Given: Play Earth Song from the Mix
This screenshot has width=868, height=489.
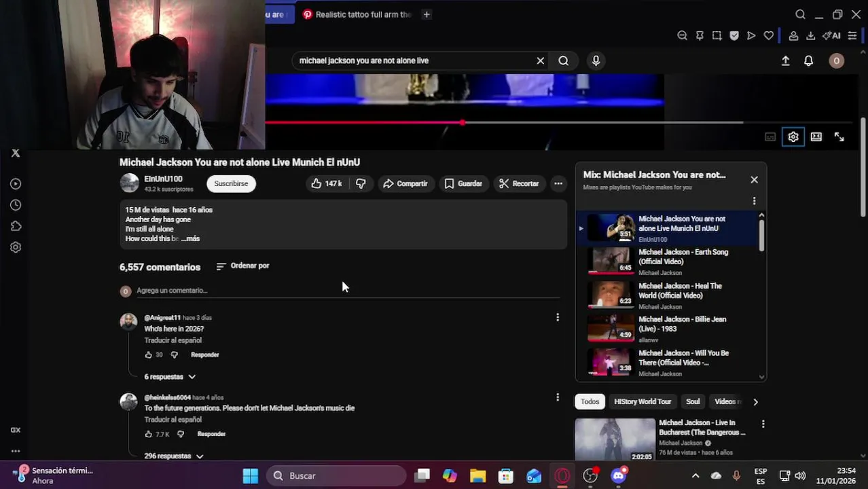Looking at the screenshot, I should click(669, 261).
